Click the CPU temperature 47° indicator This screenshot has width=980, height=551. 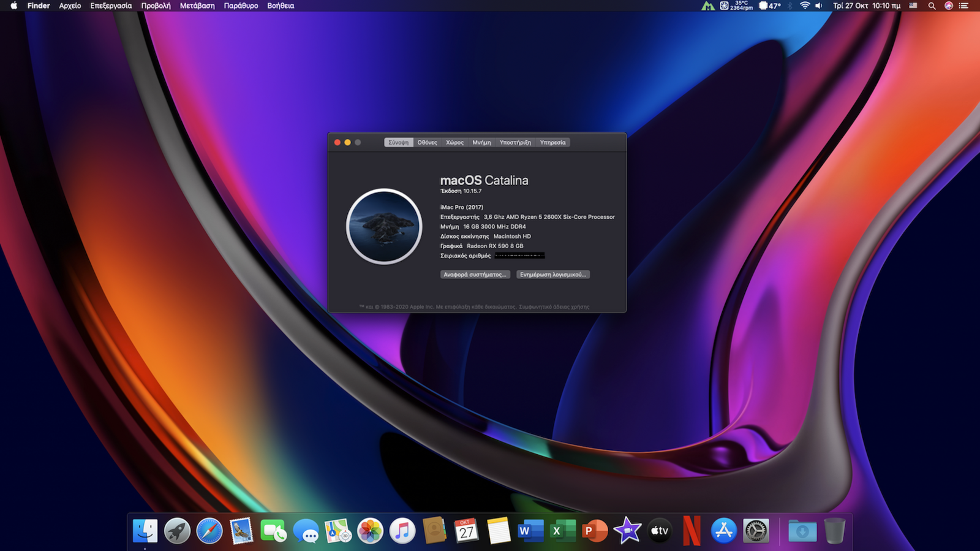pyautogui.click(x=770, y=6)
